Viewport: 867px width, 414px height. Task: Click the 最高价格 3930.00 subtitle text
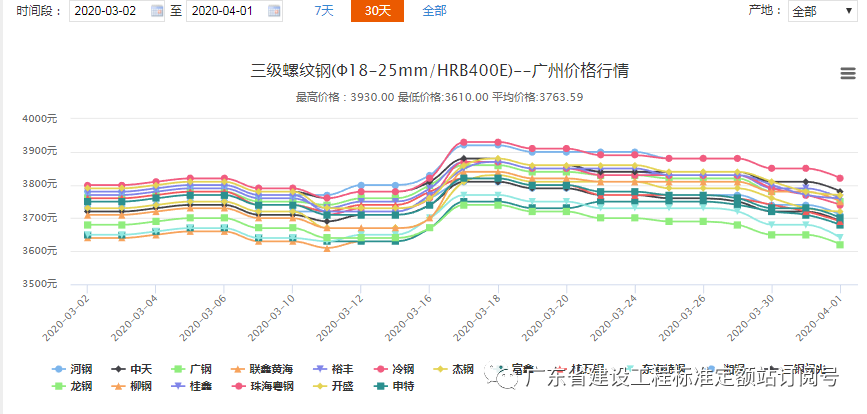(345, 97)
